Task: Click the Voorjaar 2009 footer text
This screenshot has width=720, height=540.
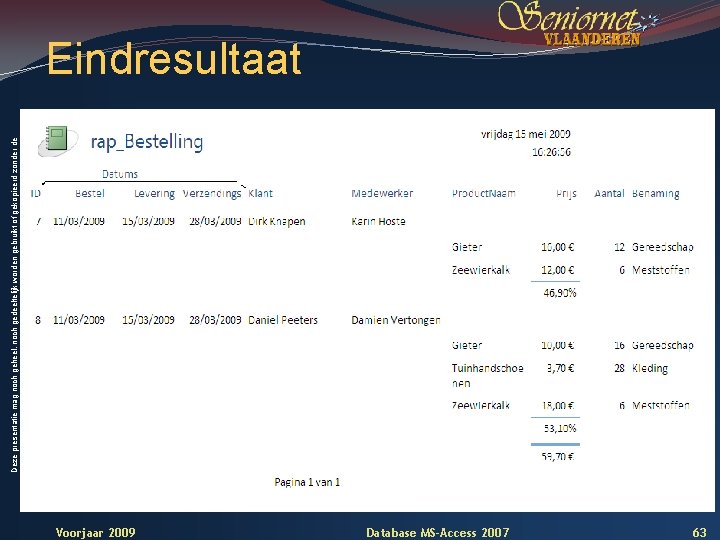Action: click(96, 533)
